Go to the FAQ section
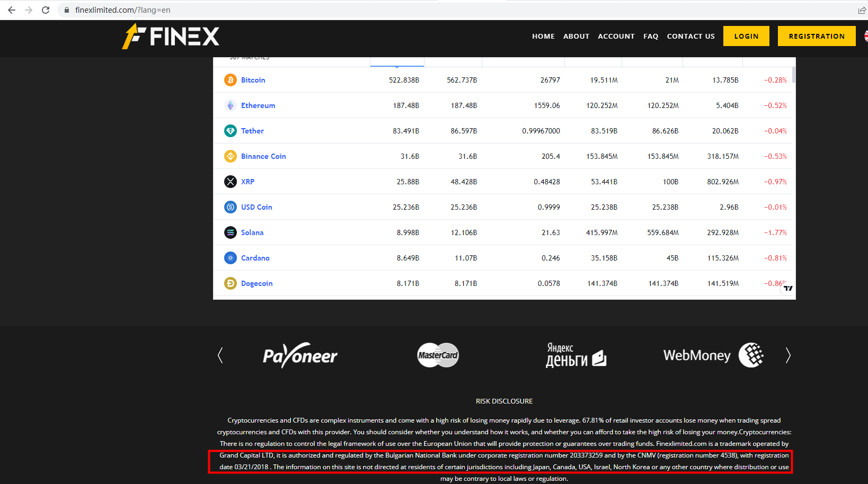This screenshot has width=868, height=484. point(651,36)
